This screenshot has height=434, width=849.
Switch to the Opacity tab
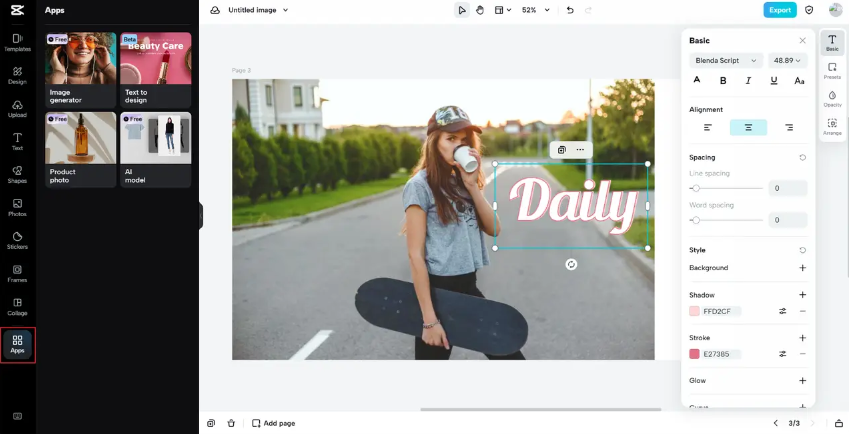pyautogui.click(x=832, y=99)
